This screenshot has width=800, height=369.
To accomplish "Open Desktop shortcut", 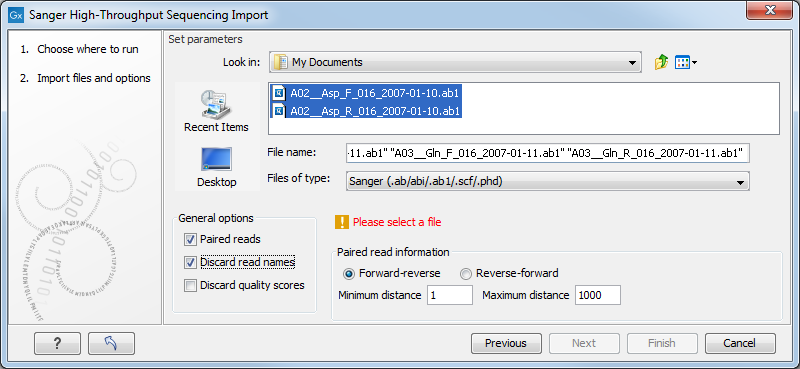I will [216, 167].
